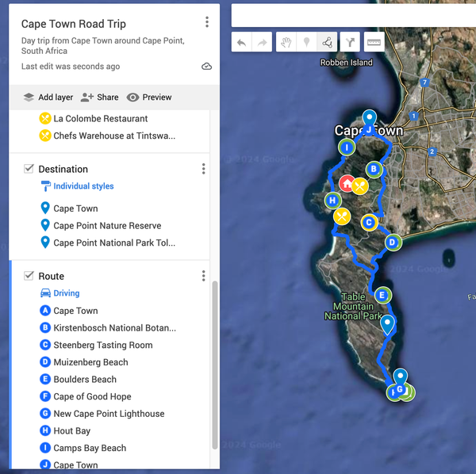This screenshot has height=474, width=476.
Task: Click Preview button
Action: pyautogui.click(x=149, y=97)
